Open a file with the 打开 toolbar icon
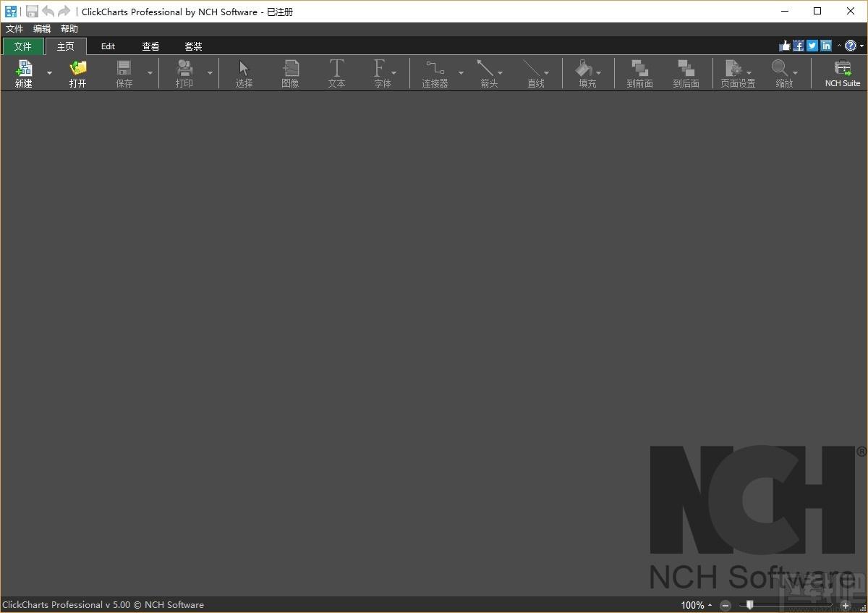The height and width of the screenshot is (613, 868). 78,68
